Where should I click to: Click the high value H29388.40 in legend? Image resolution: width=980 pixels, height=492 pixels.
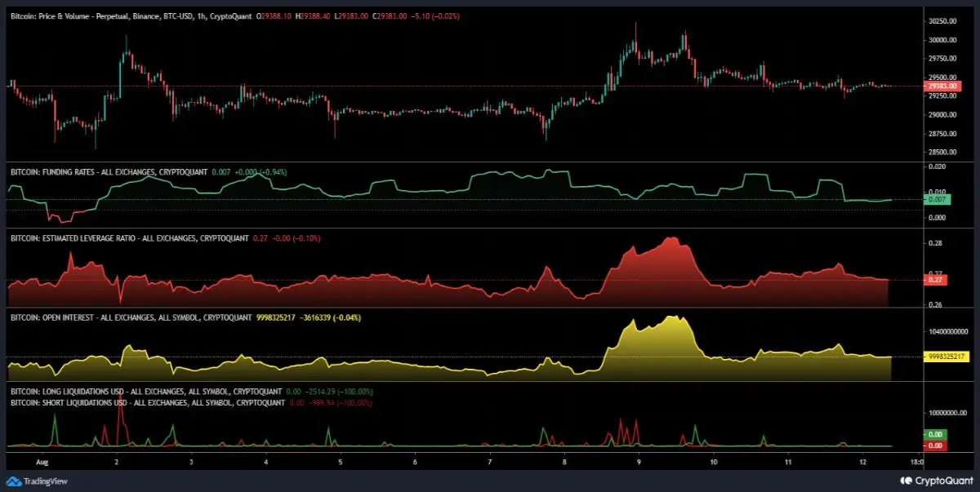pos(313,16)
